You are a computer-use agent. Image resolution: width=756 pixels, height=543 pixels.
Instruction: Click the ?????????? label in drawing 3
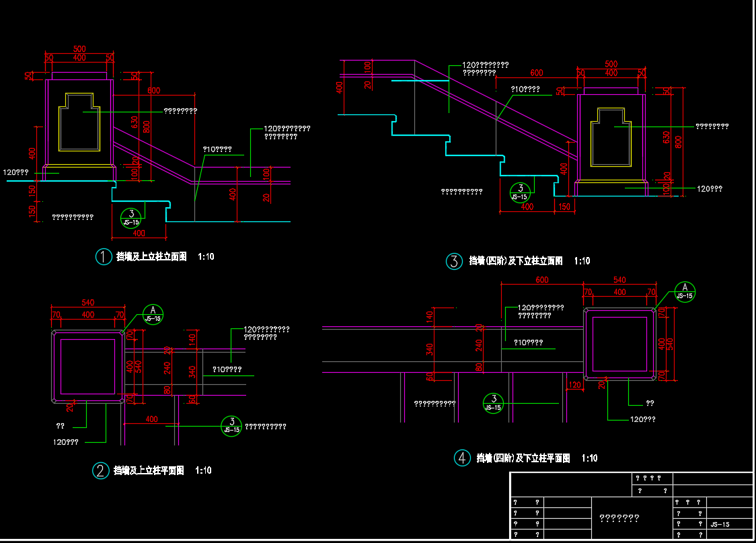pos(462,192)
